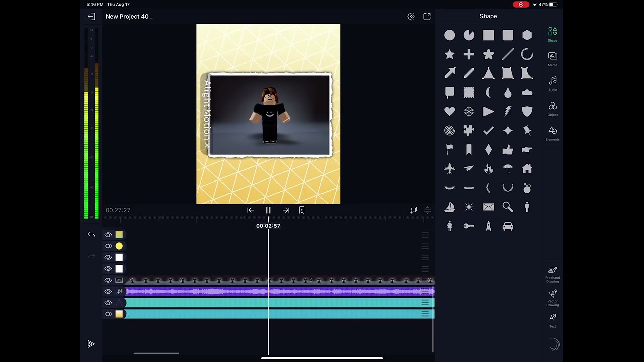Insert the checkmark shape
This screenshot has height=362, width=644.
pos(488,131)
